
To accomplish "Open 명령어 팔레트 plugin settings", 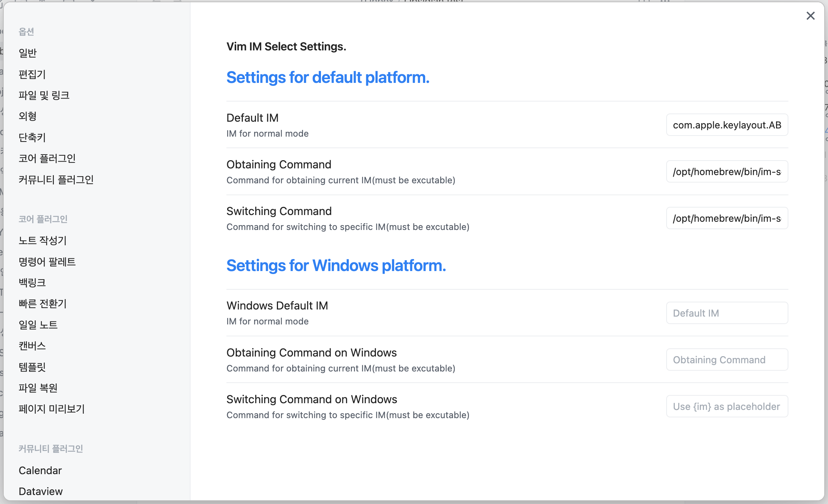I will tap(47, 262).
